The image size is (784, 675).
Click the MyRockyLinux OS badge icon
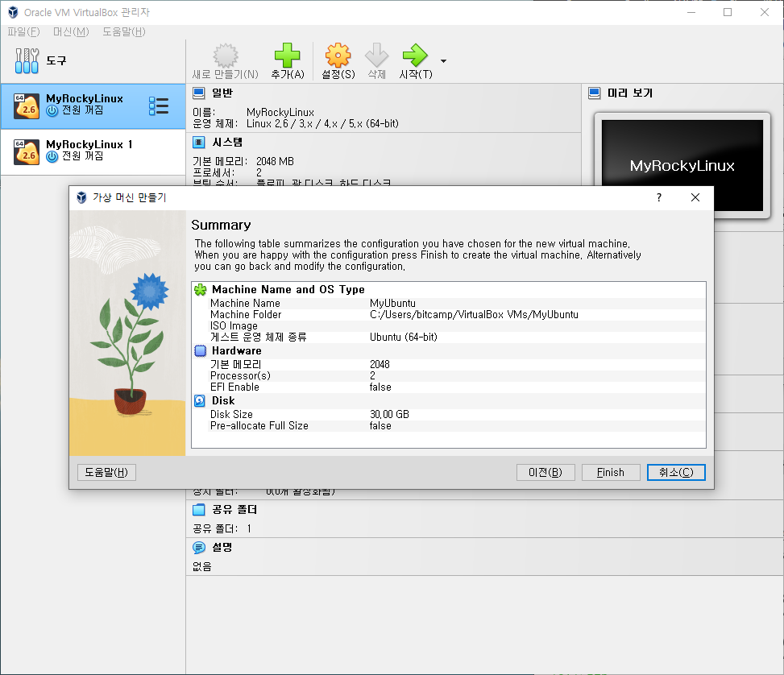27,106
